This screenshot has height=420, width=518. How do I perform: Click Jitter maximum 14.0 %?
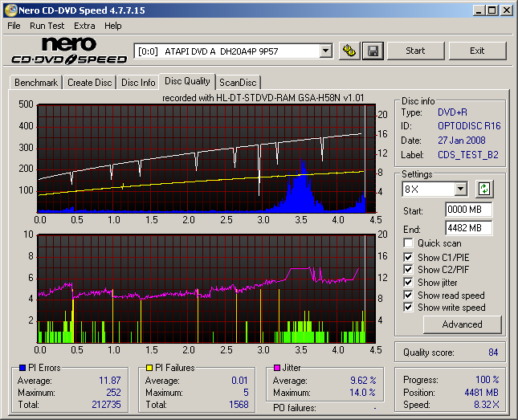pos(363,392)
